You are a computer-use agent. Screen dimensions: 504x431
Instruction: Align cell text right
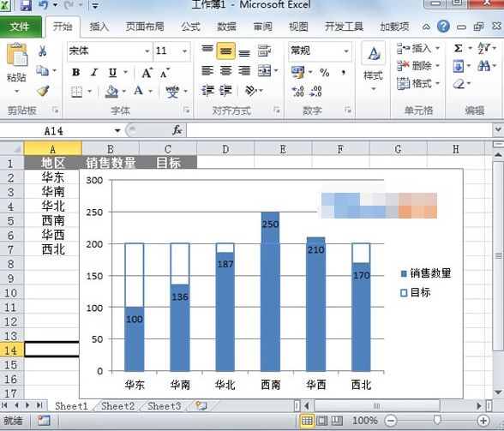[244, 70]
